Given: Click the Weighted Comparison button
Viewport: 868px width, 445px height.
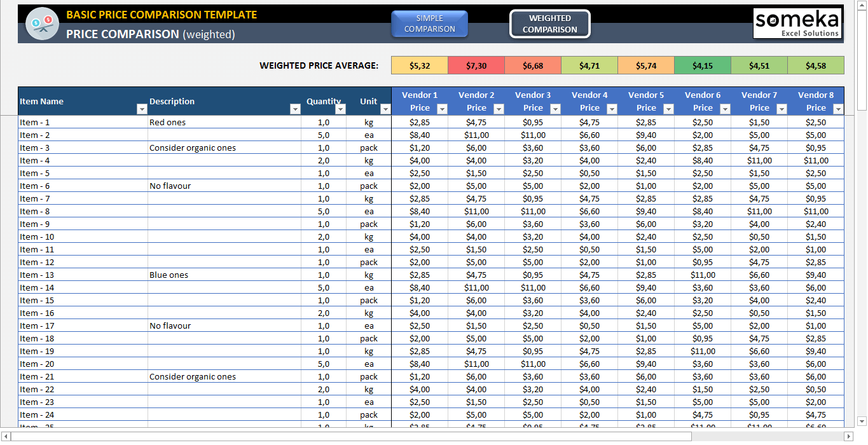Looking at the screenshot, I should click(549, 24).
